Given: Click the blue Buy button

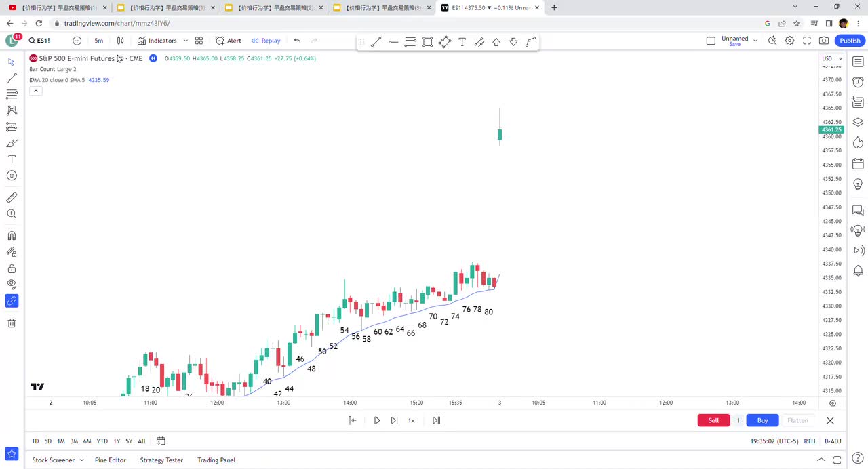Looking at the screenshot, I should click(x=762, y=420).
